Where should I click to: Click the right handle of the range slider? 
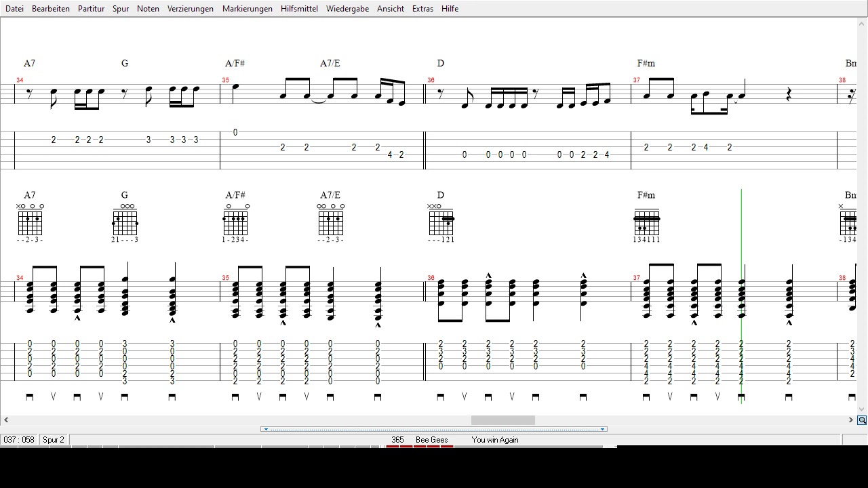[x=603, y=429]
